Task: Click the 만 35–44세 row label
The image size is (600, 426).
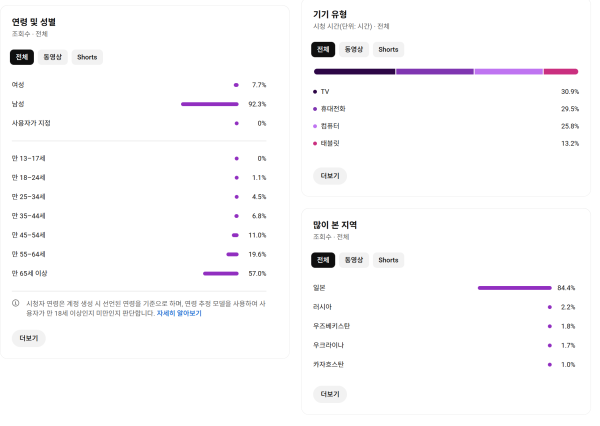Action: point(28,216)
